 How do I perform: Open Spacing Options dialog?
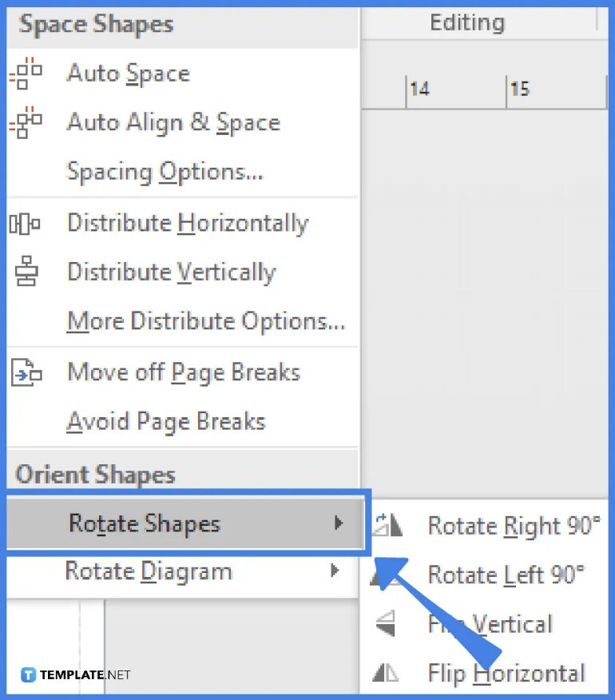tap(165, 172)
